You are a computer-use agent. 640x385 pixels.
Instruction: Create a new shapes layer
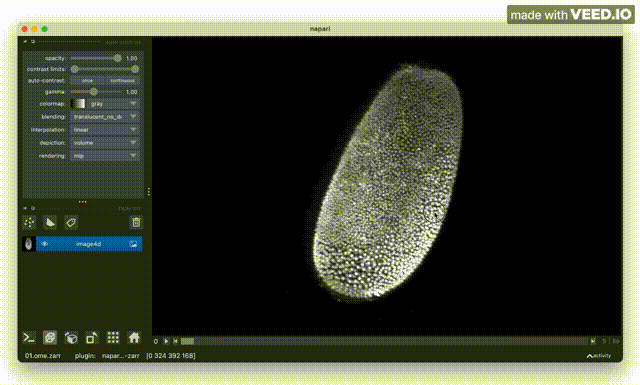pos(50,223)
